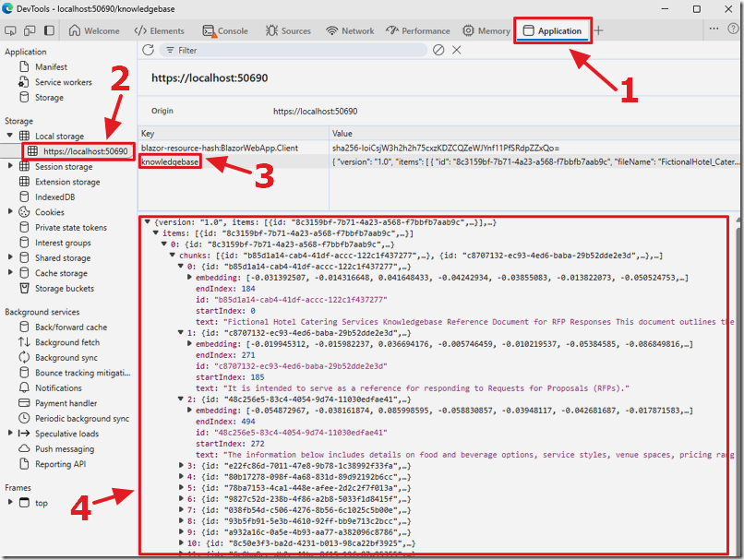Expand chunk 4 with id 80b17278
Screen dimensions: 744x560
181,476
